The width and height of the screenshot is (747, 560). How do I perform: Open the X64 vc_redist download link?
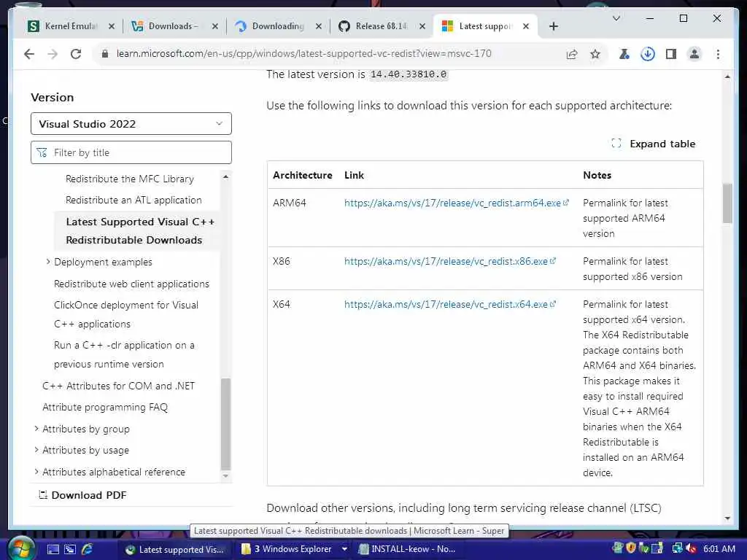coord(449,304)
